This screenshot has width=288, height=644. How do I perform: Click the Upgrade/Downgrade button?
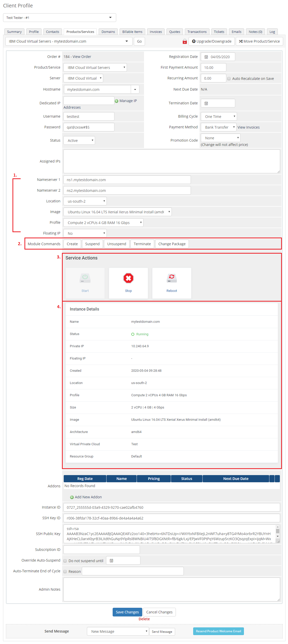[x=212, y=41]
